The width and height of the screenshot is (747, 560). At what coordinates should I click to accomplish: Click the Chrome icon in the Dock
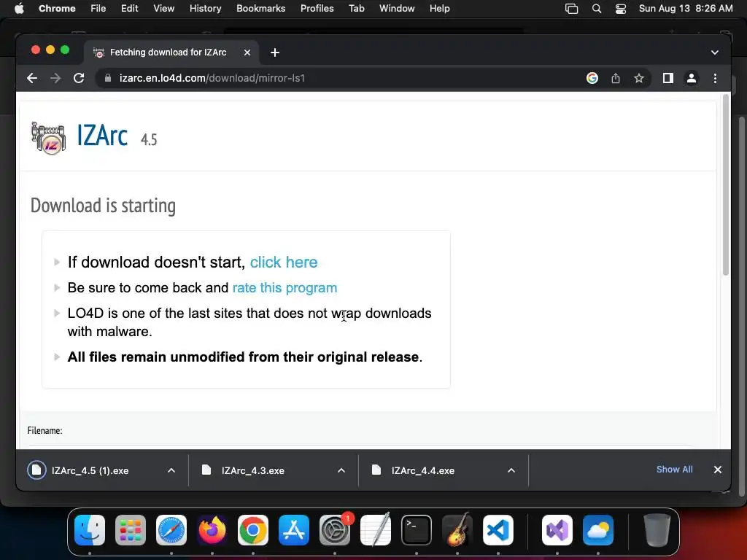[x=253, y=530]
